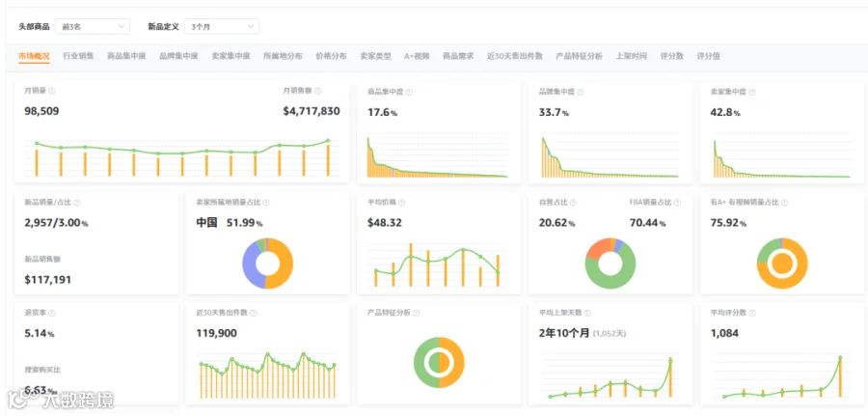This screenshot has width=868, height=416.
Task: Click info icon beside FBA销量占比
Action: (678, 203)
